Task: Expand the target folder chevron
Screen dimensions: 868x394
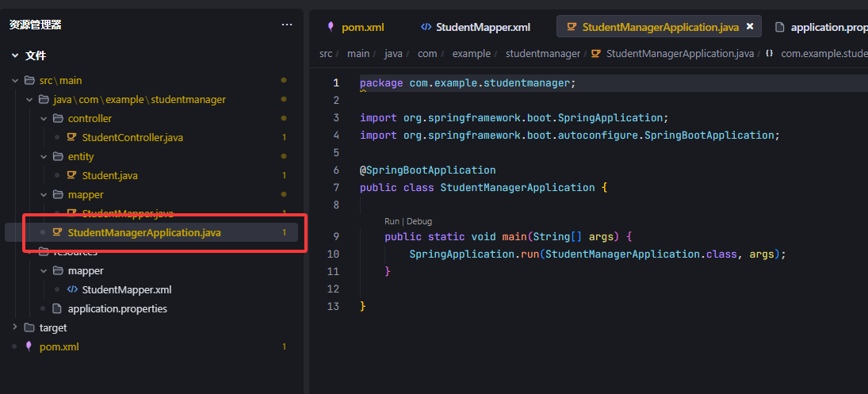Action: 15,327
